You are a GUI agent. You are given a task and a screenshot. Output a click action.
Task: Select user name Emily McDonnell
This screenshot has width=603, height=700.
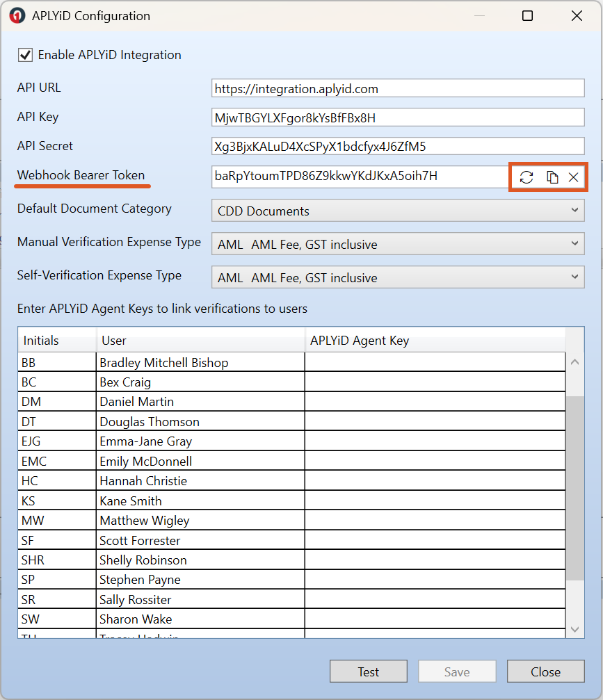pyautogui.click(x=145, y=461)
